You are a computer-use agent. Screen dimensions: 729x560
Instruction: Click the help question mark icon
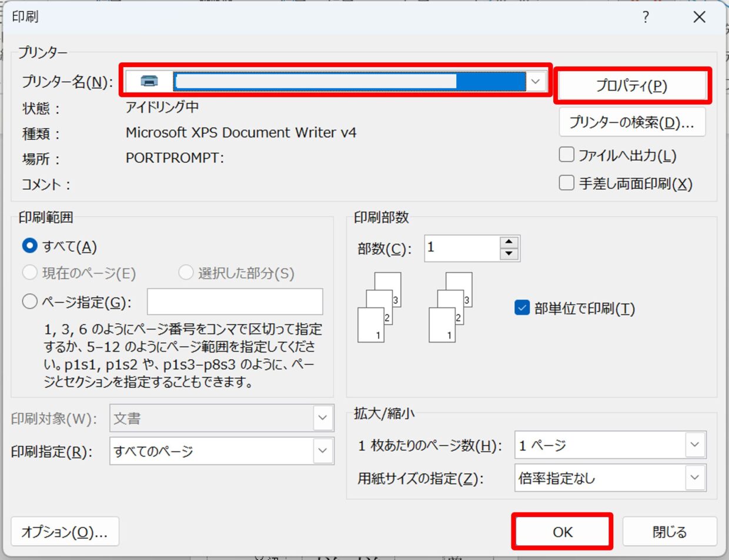(646, 17)
